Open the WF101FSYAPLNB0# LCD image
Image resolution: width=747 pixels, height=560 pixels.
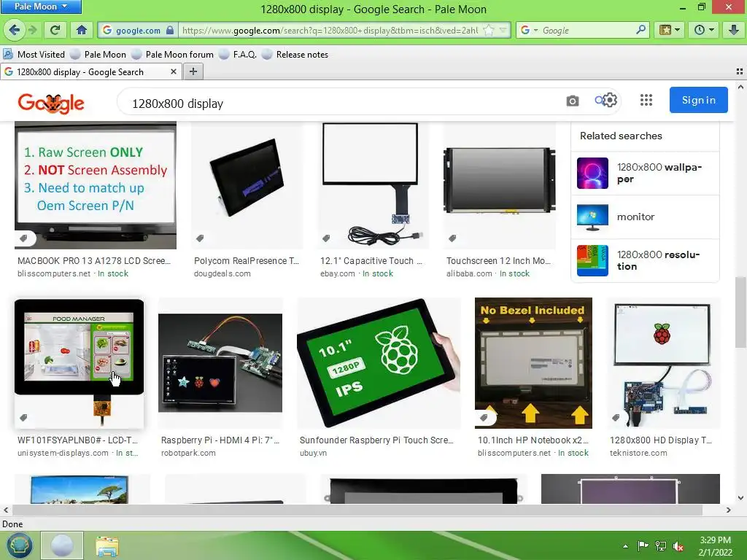[79, 363]
